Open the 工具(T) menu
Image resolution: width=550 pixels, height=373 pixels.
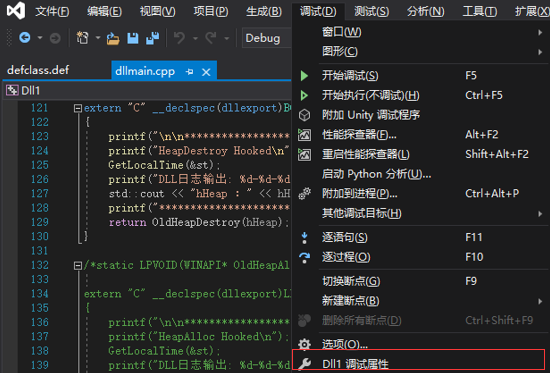(x=479, y=11)
